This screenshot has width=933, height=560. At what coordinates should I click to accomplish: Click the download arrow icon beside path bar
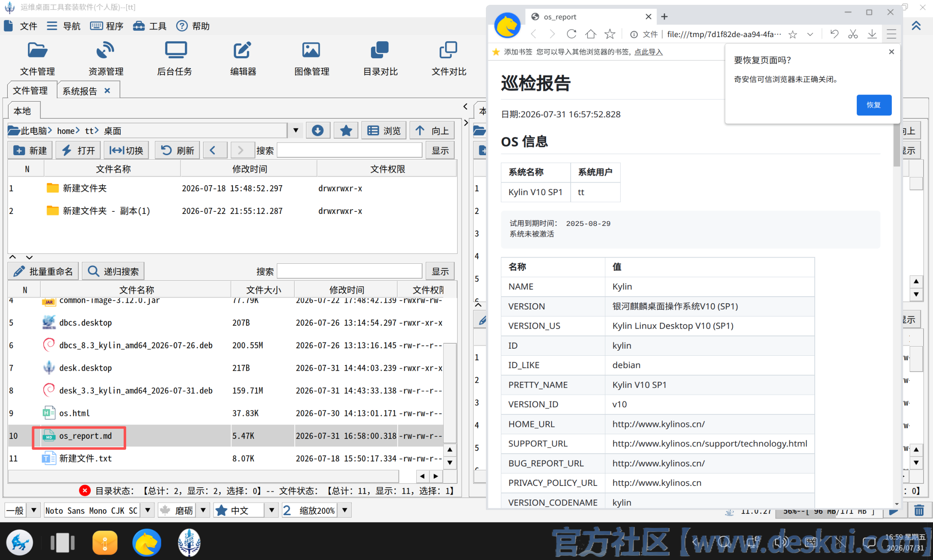(318, 131)
